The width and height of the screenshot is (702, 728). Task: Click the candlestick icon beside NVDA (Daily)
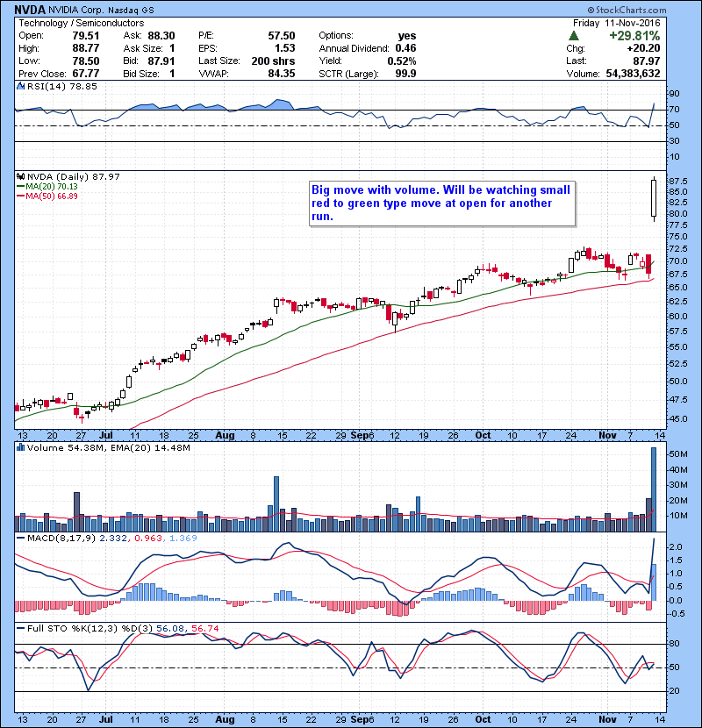20,176
